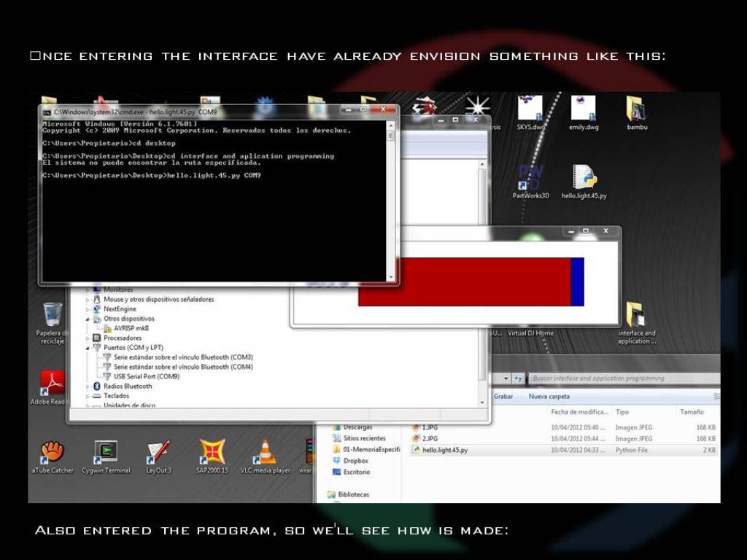Expand the Procesadores node
Viewport: 747px width, 560px height.
(x=88, y=338)
